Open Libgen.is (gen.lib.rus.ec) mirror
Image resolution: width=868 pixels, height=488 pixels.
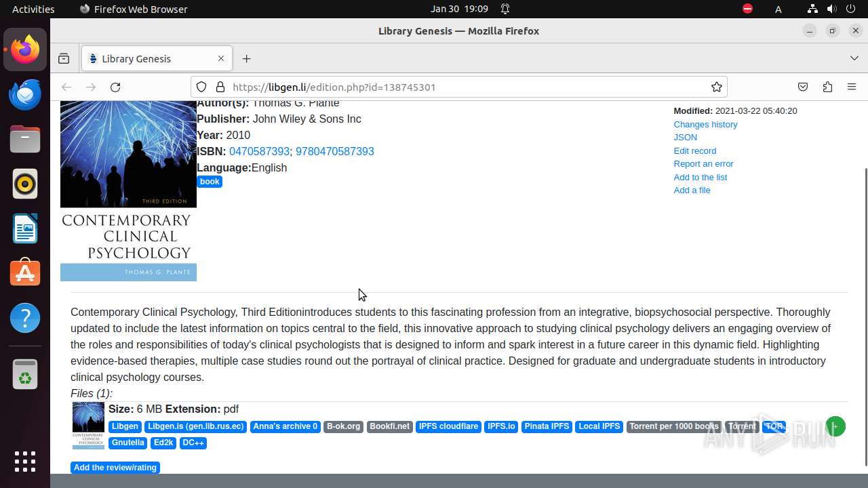click(195, 426)
